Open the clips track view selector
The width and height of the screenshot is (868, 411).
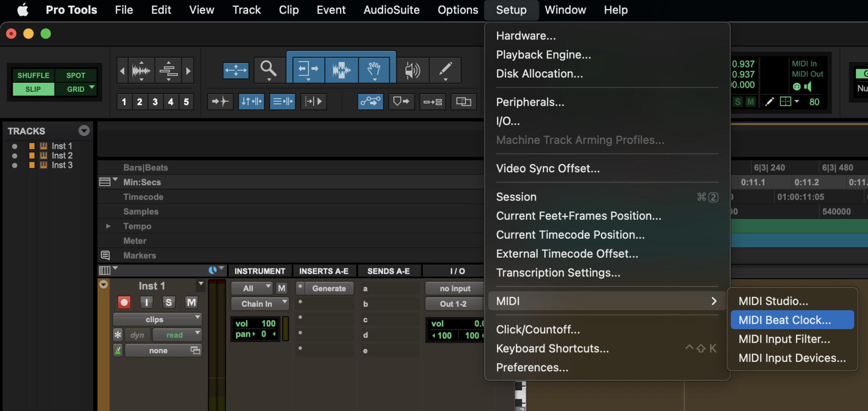coord(157,319)
